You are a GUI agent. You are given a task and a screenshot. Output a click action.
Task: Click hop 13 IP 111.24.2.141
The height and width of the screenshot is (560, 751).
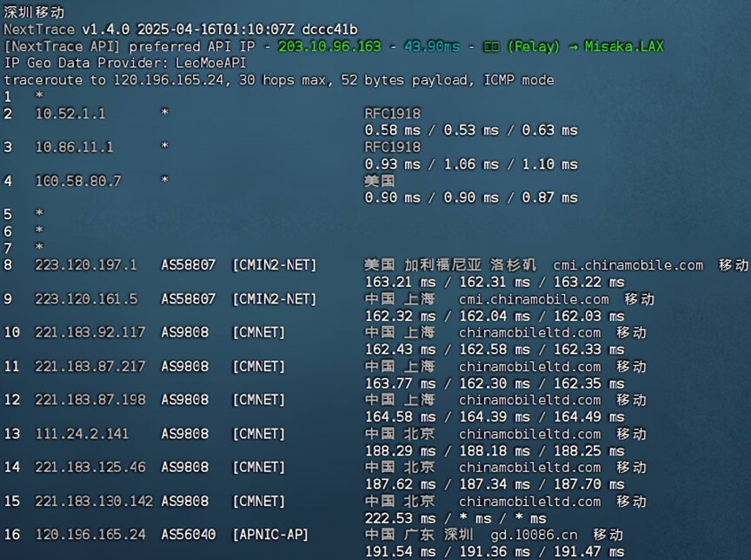(x=82, y=434)
